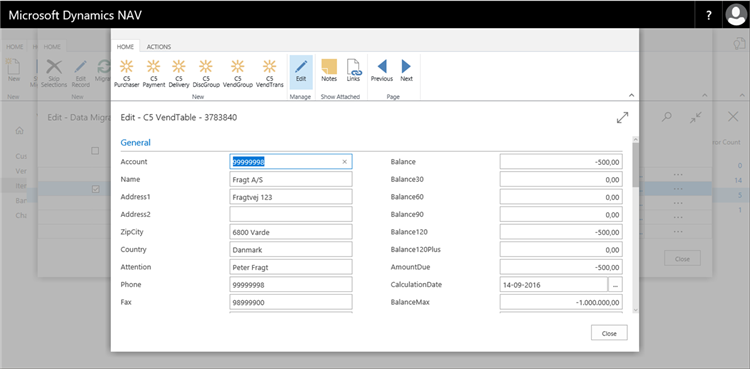Switch to the ACTIONS tab
The image size is (750, 369).
pyautogui.click(x=159, y=46)
